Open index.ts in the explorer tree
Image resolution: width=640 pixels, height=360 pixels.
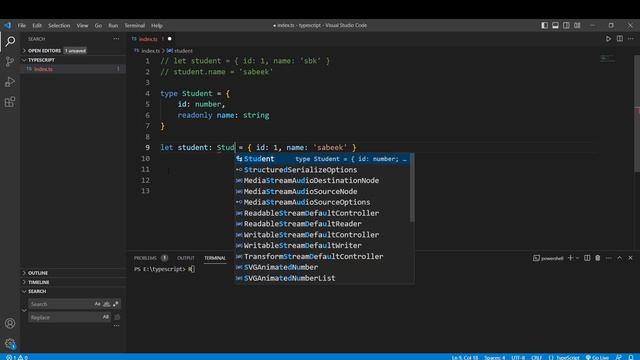click(73, 69)
